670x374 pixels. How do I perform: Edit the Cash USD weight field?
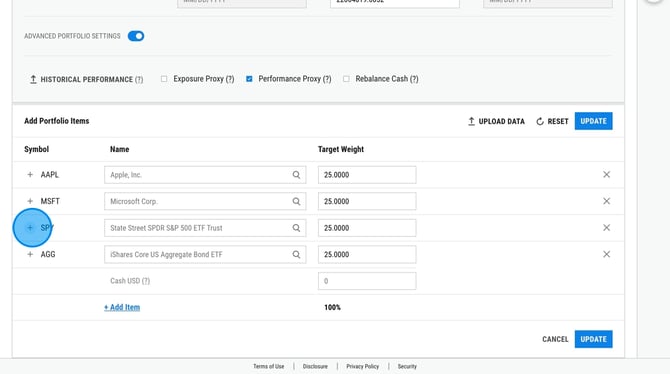point(367,281)
